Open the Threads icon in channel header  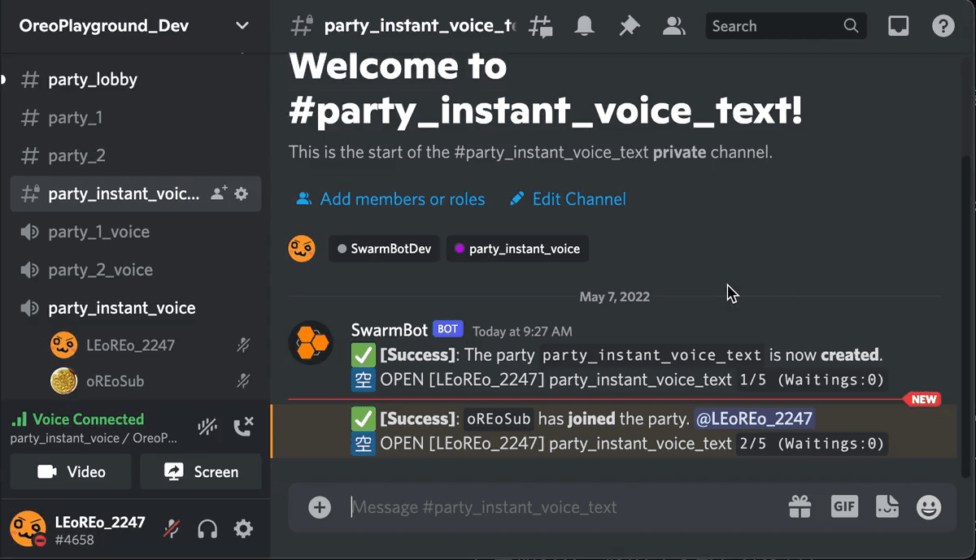[541, 26]
